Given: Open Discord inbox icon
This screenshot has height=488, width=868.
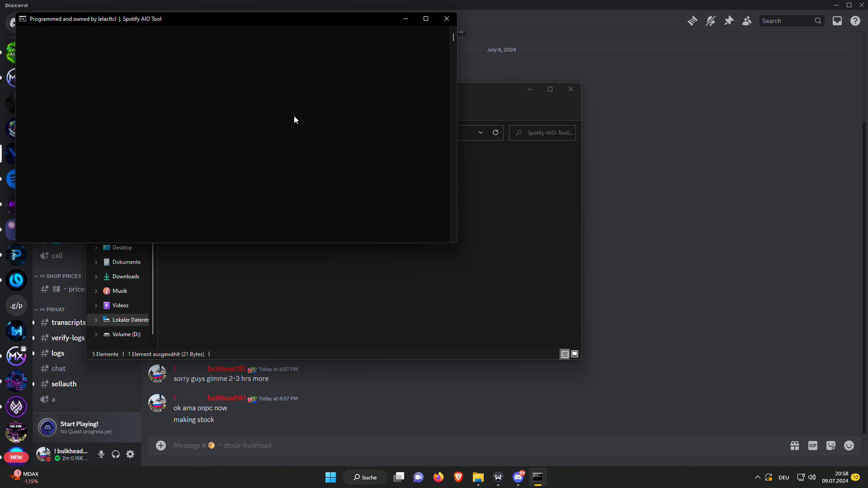Looking at the screenshot, I should tap(837, 21).
